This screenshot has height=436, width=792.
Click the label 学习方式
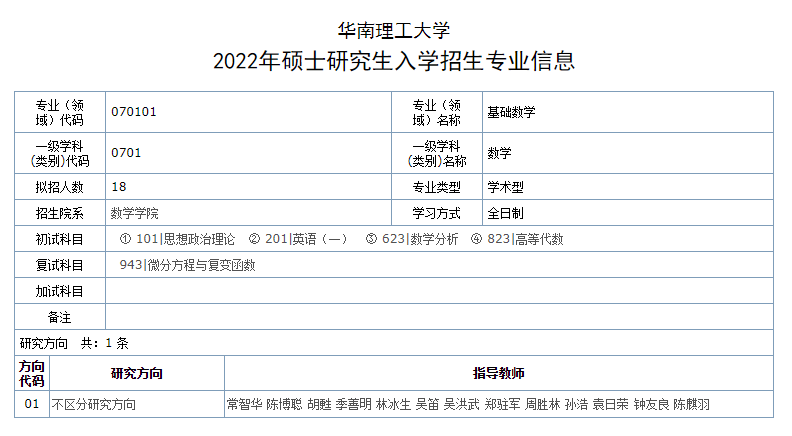point(437,213)
